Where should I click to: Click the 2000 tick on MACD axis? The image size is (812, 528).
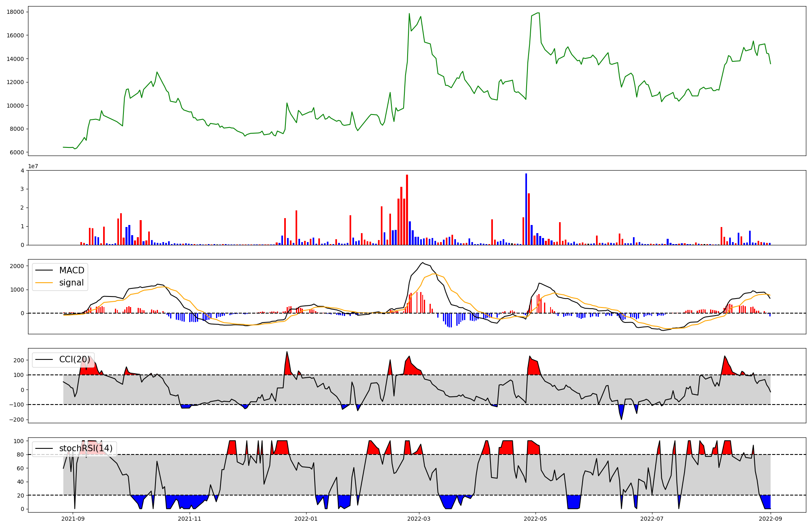coord(17,266)
